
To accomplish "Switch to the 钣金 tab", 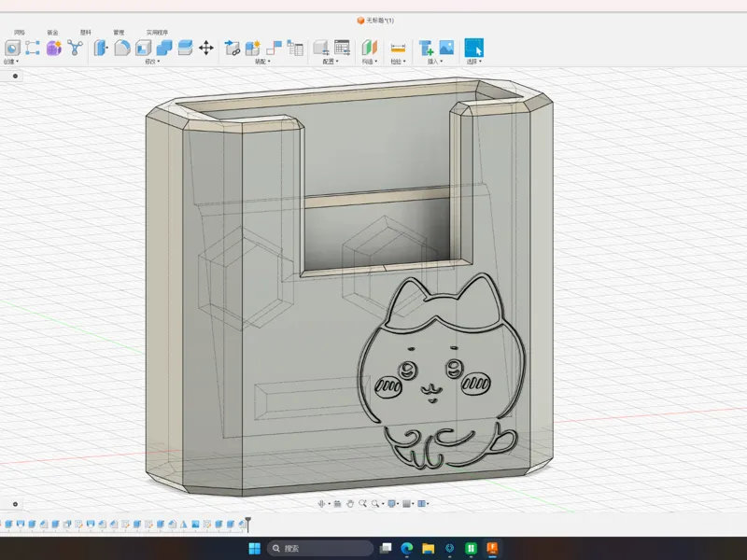I will (x=52, y=33).
